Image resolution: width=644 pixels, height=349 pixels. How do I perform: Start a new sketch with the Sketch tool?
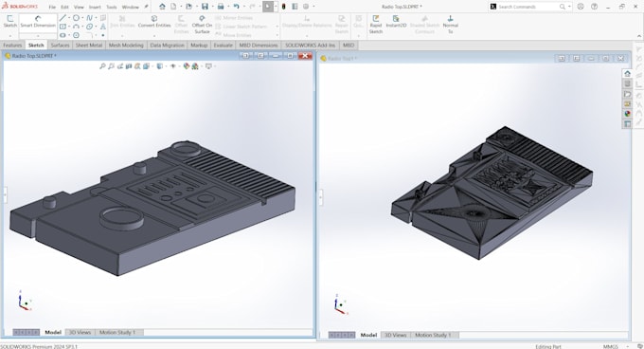click(10, 22)
